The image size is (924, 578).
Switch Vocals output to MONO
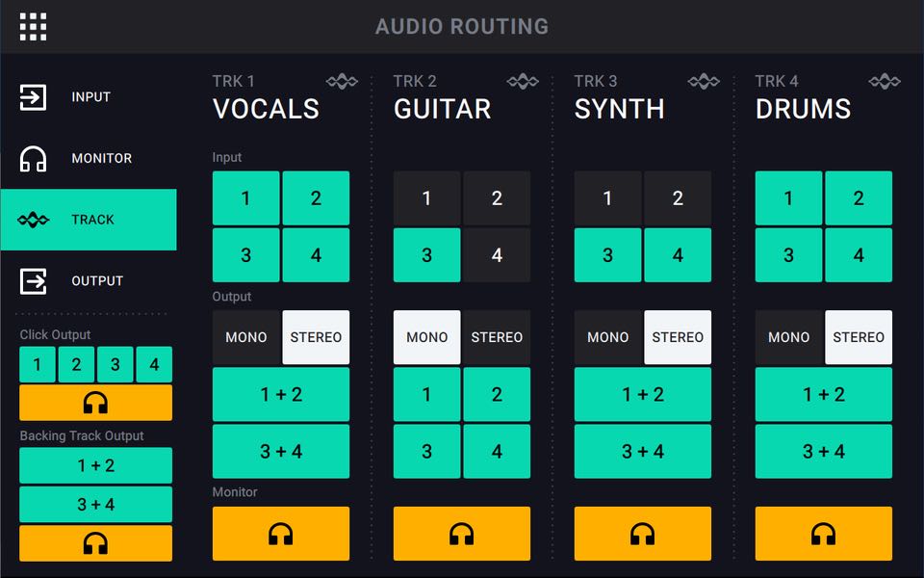246,337
